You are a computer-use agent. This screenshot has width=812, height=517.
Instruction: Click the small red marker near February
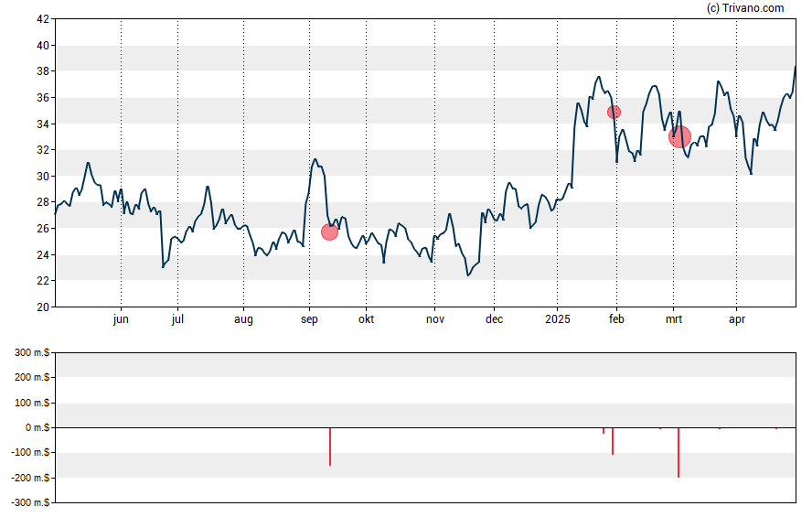tap(614, 112)
